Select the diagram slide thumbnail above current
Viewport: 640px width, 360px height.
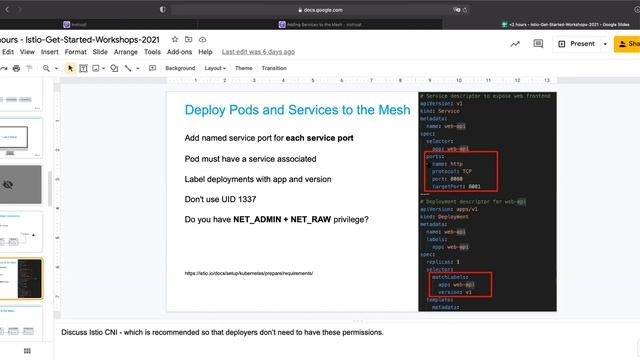point(20,231)
